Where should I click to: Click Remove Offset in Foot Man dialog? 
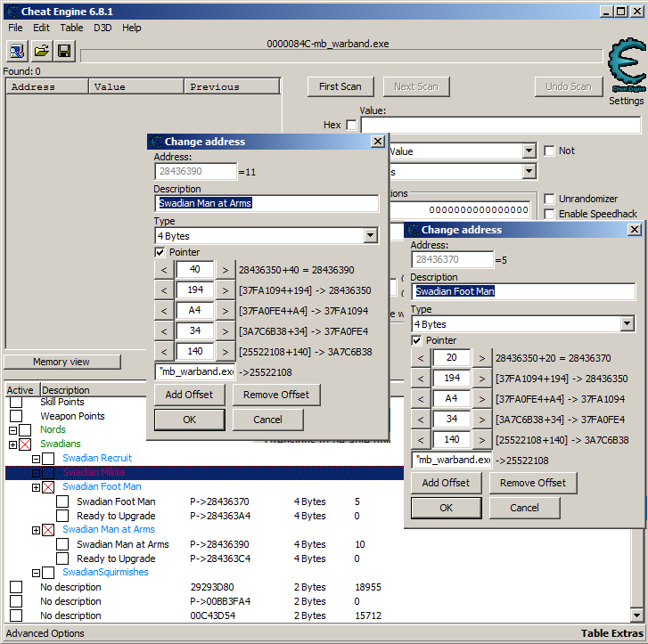pyautogui.click(x=533, y=483)
